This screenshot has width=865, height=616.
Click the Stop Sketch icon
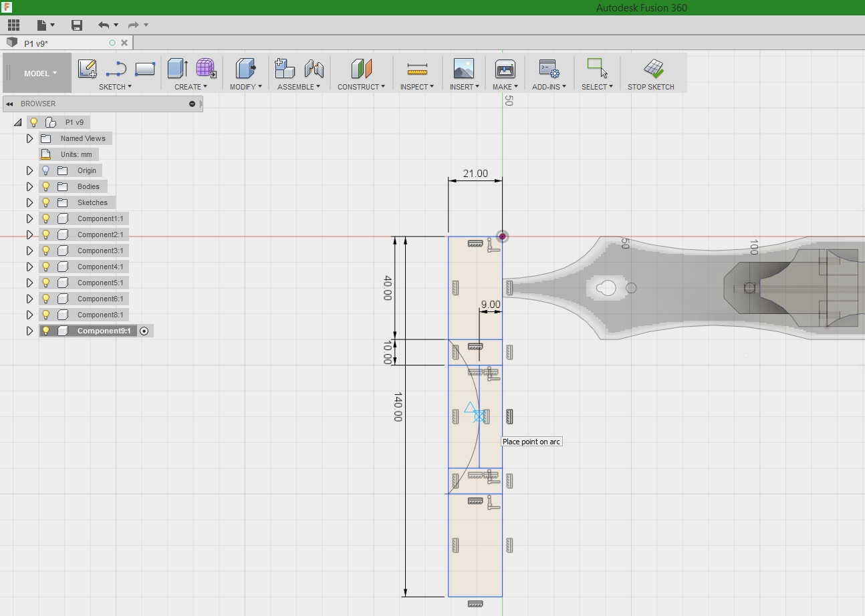pyautogui.click(x=653, y=68)
